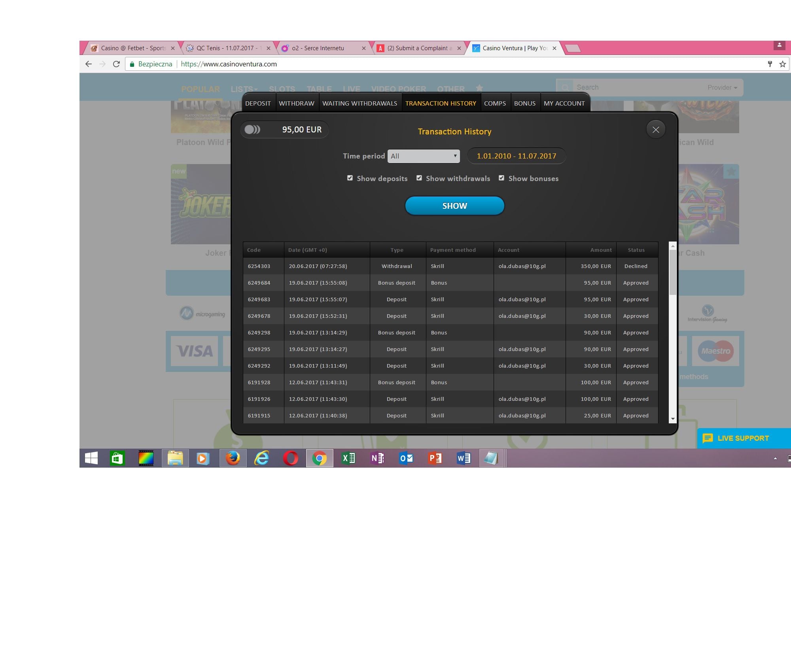Screen dimensions: 791x672
Task: Click the blue SHOW button
Action: tap(455, 206)
